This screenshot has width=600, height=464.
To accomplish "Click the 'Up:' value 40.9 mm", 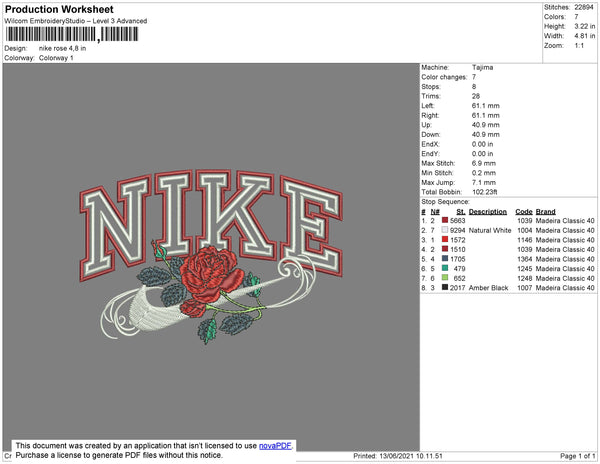I will 486,125.
